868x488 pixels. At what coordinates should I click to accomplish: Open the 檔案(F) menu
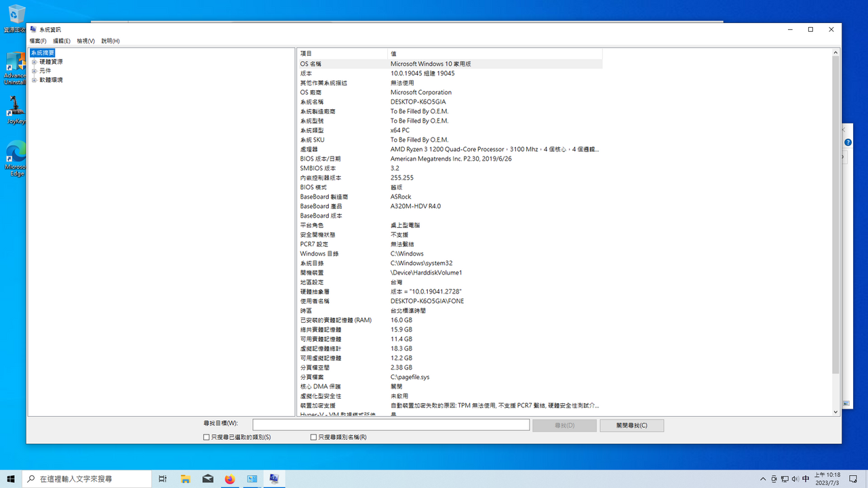pyautogui.click(x=38, y=41)
